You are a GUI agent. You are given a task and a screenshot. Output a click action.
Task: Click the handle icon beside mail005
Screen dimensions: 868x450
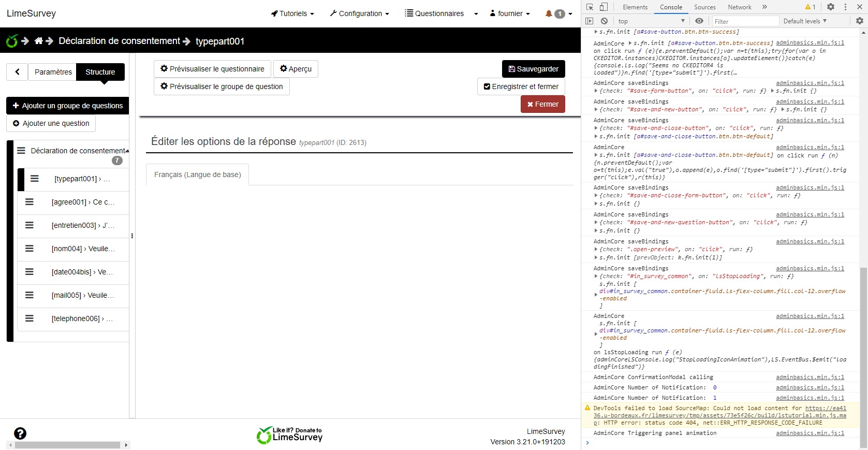(30, 295)
